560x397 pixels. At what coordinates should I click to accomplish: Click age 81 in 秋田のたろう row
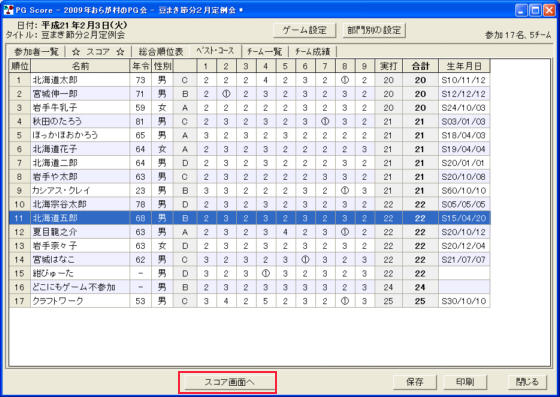coord(140,121)
